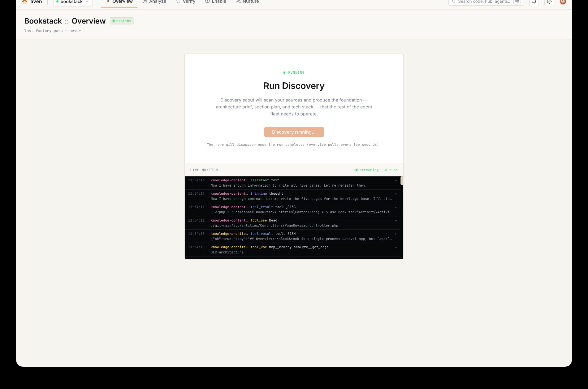The image size is (588, 389).
Task: Click the last factory pass · never text
Action: click(53, 31)
